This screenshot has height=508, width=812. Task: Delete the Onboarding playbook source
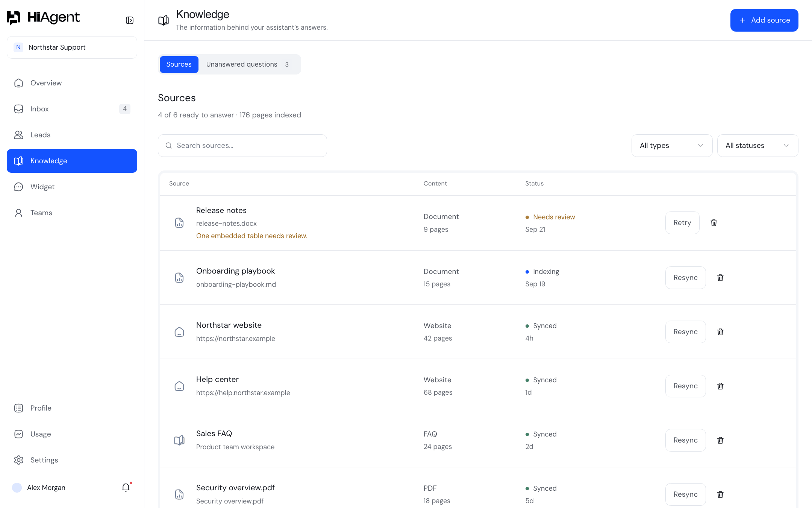tap(720, 278)
